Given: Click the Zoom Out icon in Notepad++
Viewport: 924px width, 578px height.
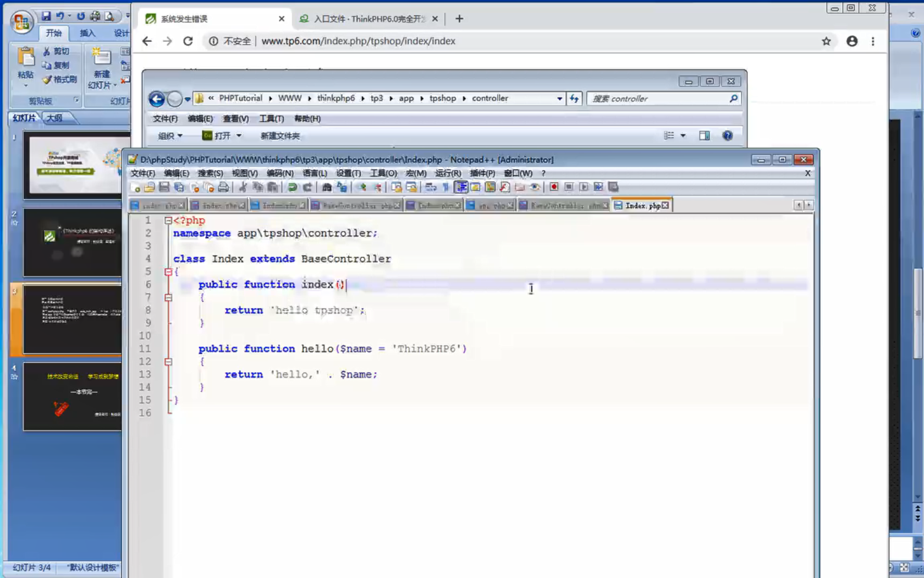Looking at the screenshot, I should click(377, 188).
